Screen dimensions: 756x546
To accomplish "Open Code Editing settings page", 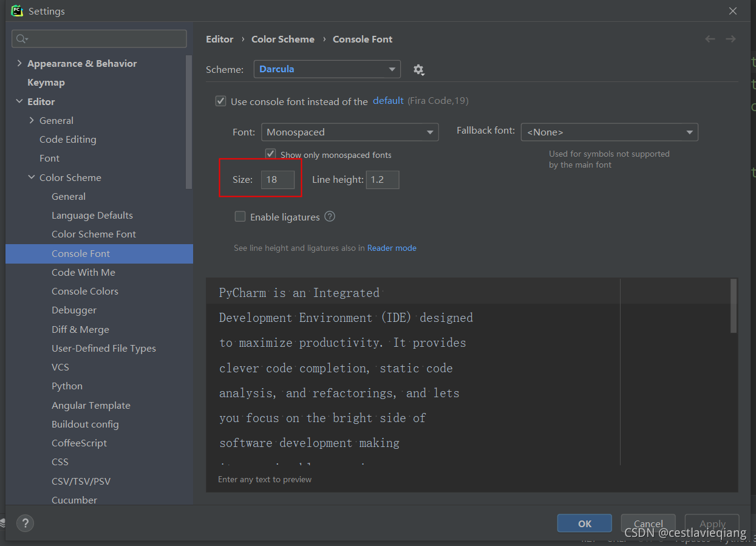I will [x=68, y=139].
